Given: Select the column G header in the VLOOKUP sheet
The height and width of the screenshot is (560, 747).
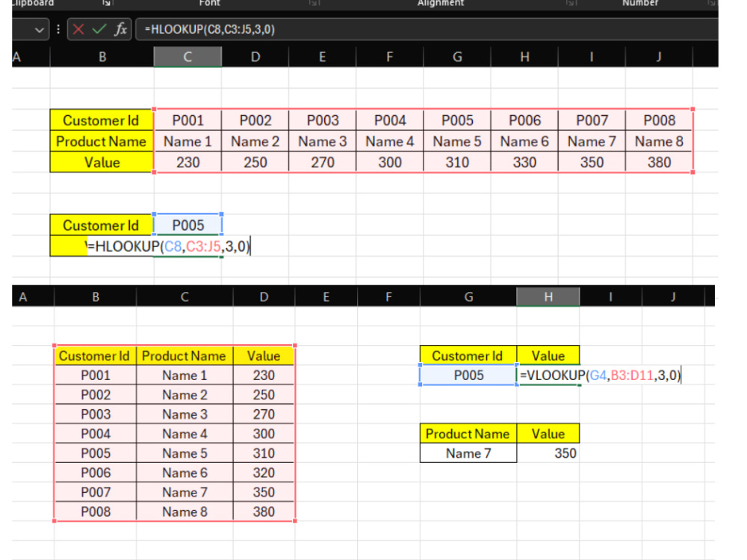Looking at the screenshot, I should 468,297.
